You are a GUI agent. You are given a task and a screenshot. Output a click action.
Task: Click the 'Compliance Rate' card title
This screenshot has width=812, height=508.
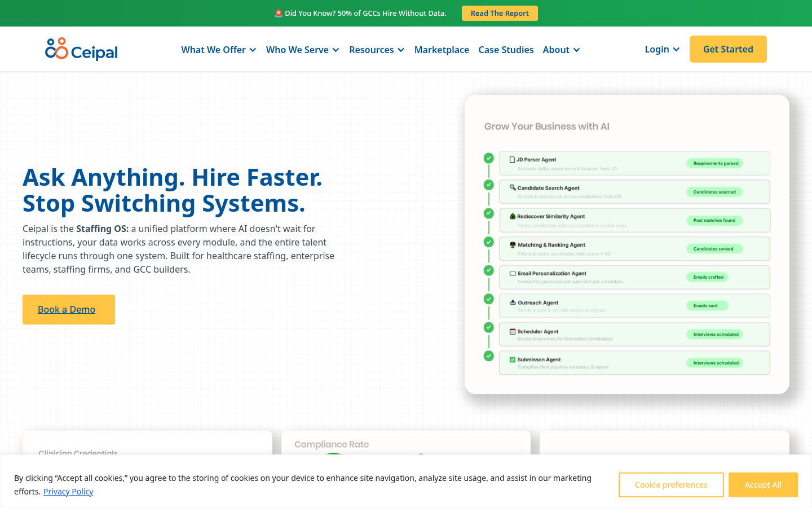[332, 444]
